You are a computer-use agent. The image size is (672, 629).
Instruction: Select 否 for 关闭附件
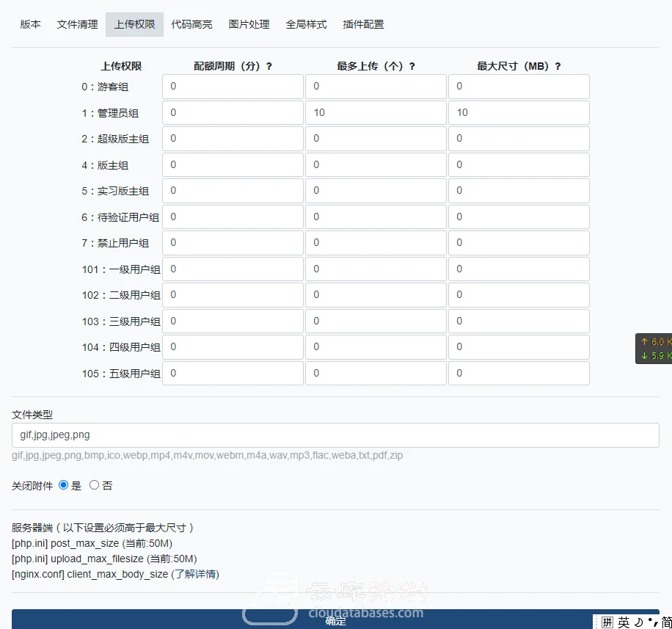pos(95,485)
